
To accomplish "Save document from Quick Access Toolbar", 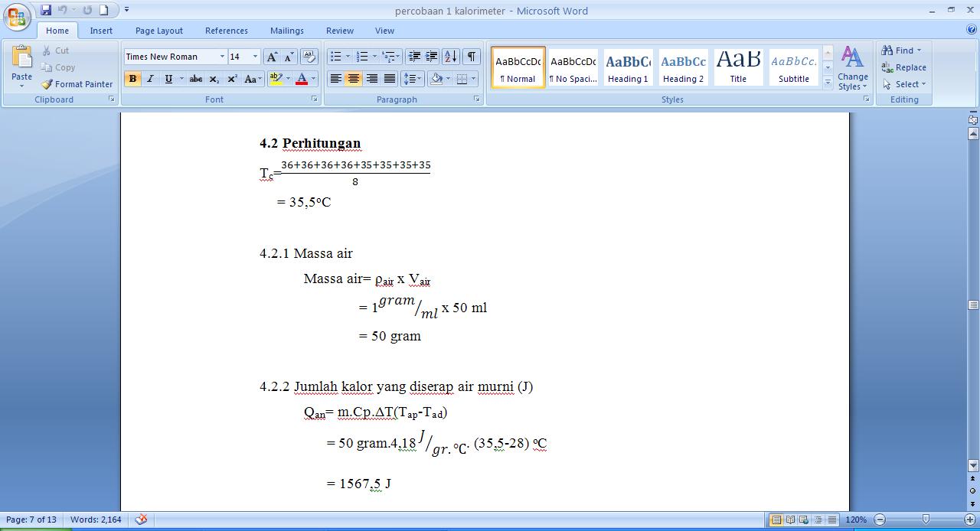I will pyautogui.click(x=46, y=10).
